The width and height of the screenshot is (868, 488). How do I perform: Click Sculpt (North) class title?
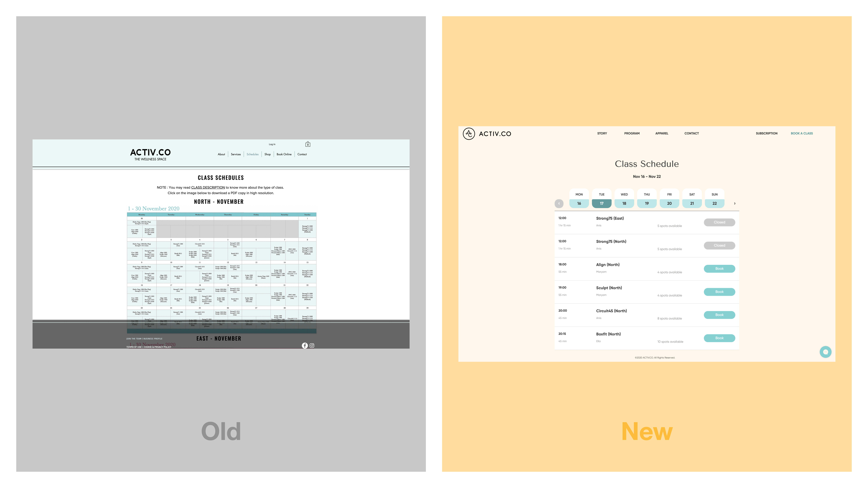[609, 288]
